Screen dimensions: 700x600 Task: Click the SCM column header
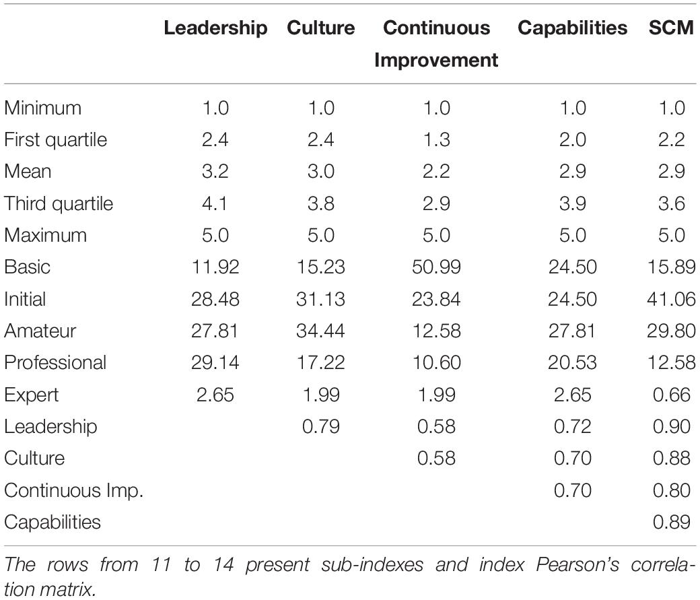(671, 28)
